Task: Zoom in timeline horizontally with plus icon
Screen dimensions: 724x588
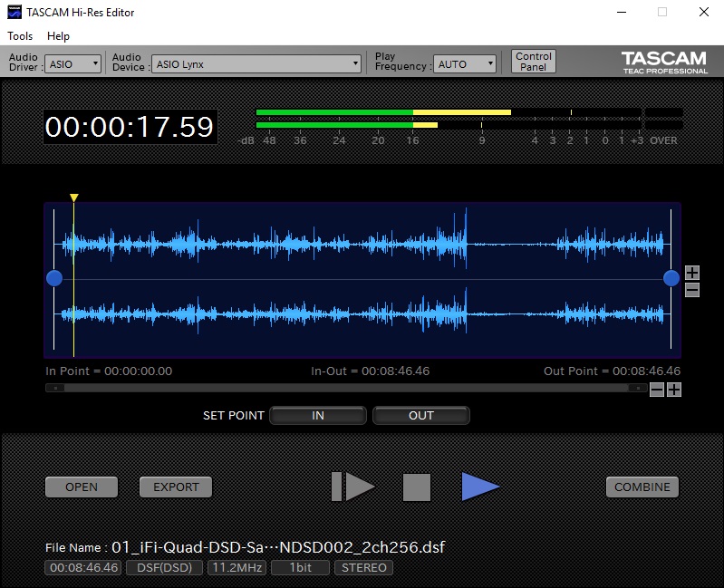Action: coord(674,390)
